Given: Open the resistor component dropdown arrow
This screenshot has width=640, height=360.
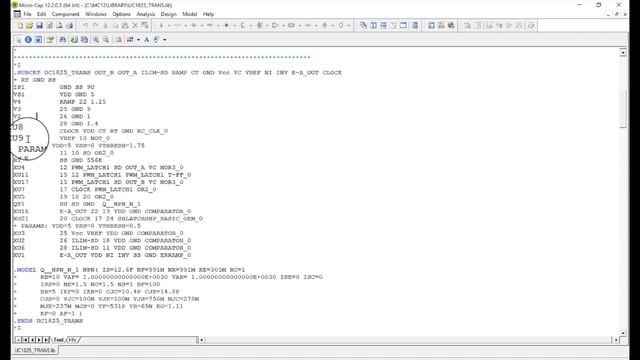Looking at the screenshot, I should coord(185,26).
